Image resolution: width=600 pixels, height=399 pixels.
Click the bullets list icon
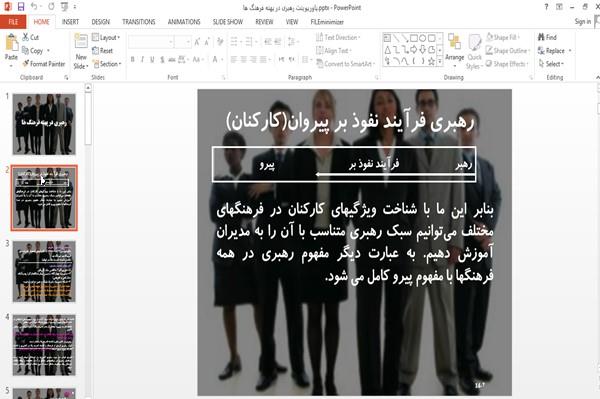coord(235,42)
